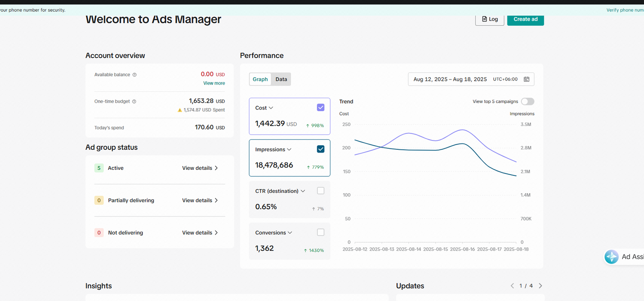Select the Graph tab
The height and width of the screenshot is (301, 644).
pos(260,79)
